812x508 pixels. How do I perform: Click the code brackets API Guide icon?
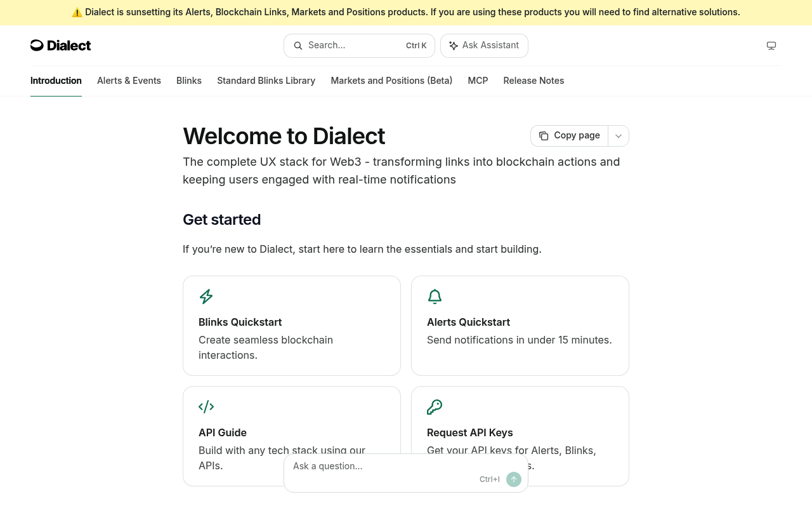tap(206, 407)
